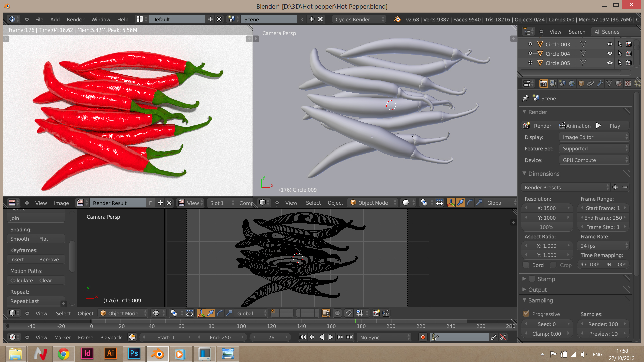644x362 pixels.
Task: Enable the Bord border checkbox
Action: pyautogui.click(x=526, y=265)
